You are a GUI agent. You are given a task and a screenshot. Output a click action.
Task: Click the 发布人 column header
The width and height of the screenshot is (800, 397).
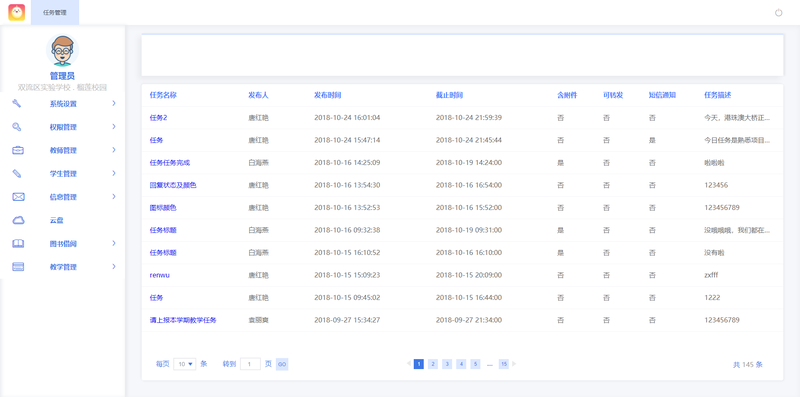tap(259, 95)
